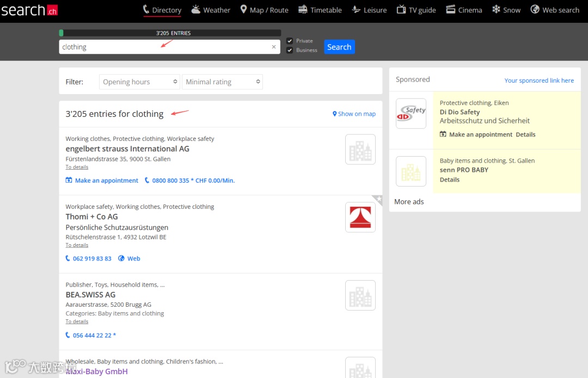Call 062 919 83 83 phone link

click(89, 258)
